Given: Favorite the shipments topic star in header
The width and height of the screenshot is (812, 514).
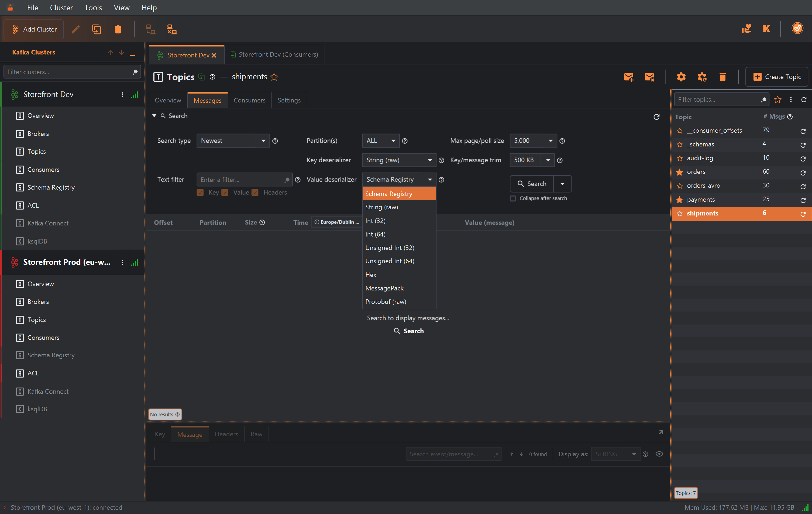Looking at the screenshot, I should (274, 77).
